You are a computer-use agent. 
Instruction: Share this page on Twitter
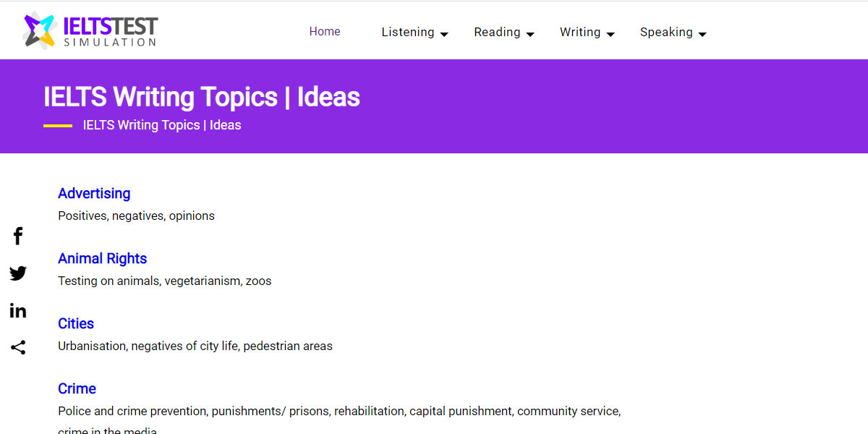[17, 273]
